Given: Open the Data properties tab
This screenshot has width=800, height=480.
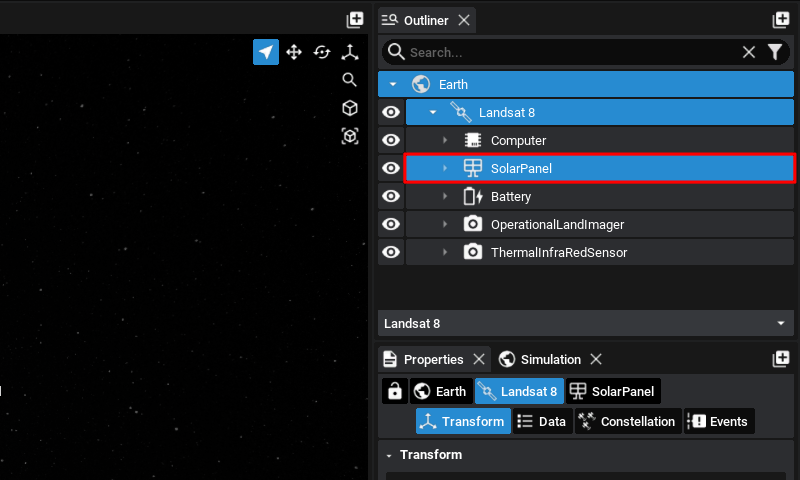Looking at the screenshot, I should coord(542,421).
